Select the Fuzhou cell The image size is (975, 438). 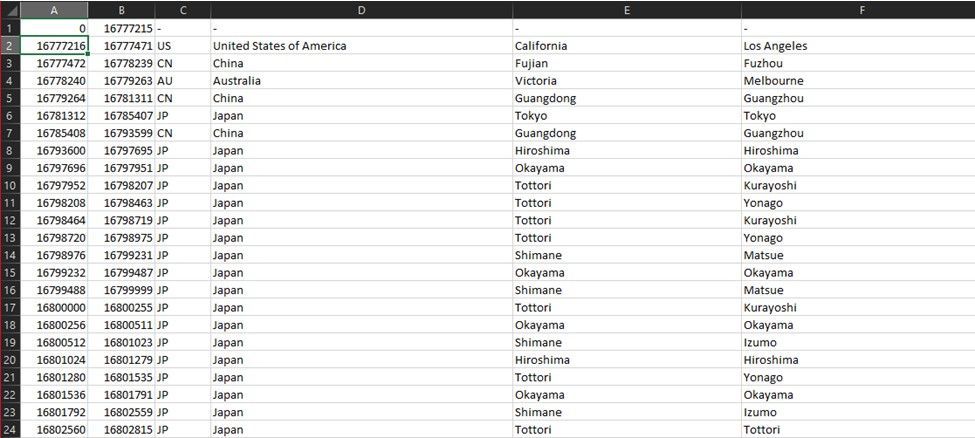pyautogui.click(x=858, y=63)
